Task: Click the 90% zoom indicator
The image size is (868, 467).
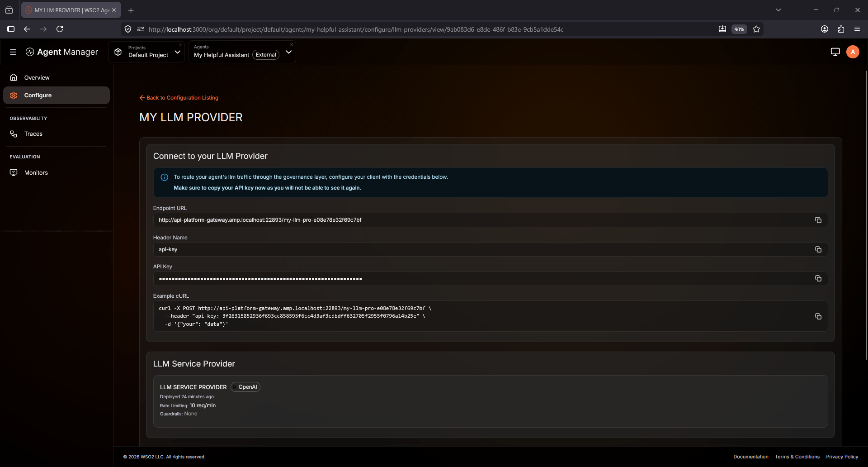Action: pos(739,29)
